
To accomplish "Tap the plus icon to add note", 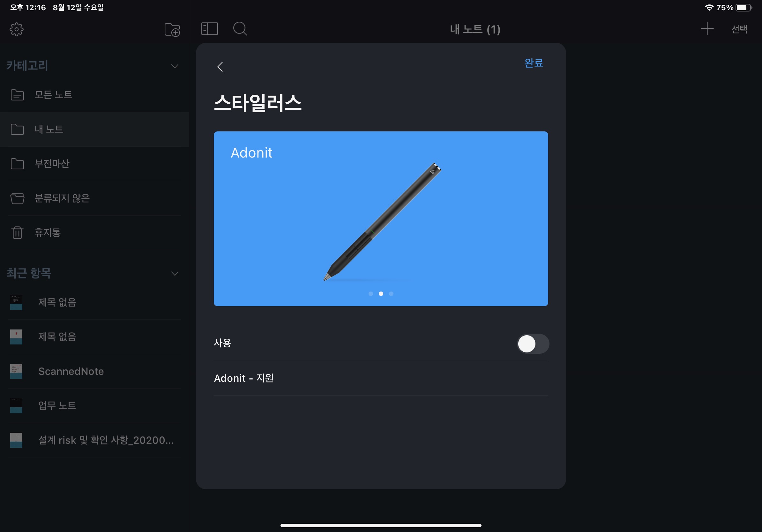I will (x=707, y=29).
